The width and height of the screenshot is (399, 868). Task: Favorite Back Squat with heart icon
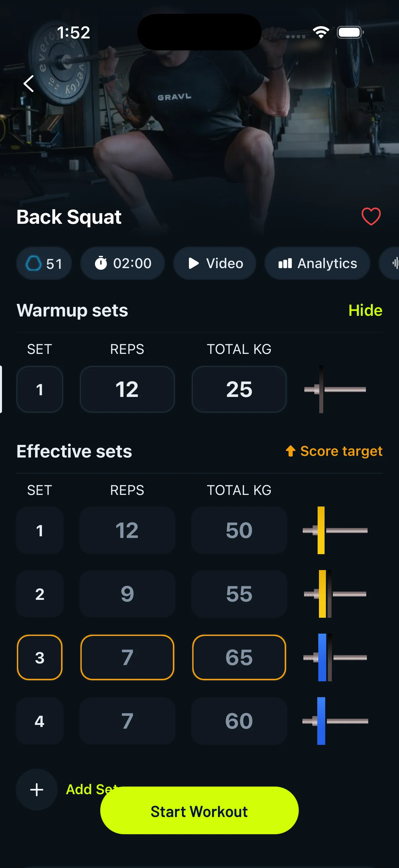coord(371,216)
